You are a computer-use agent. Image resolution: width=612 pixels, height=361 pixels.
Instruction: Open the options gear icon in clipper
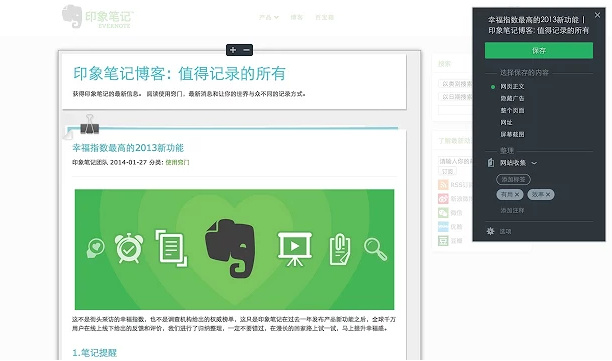pyautogui.click(x=490, y=231)
